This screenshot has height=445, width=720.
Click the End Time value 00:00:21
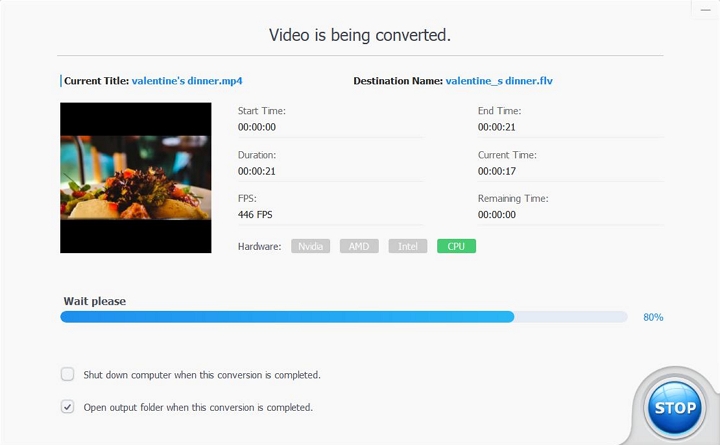496,127
